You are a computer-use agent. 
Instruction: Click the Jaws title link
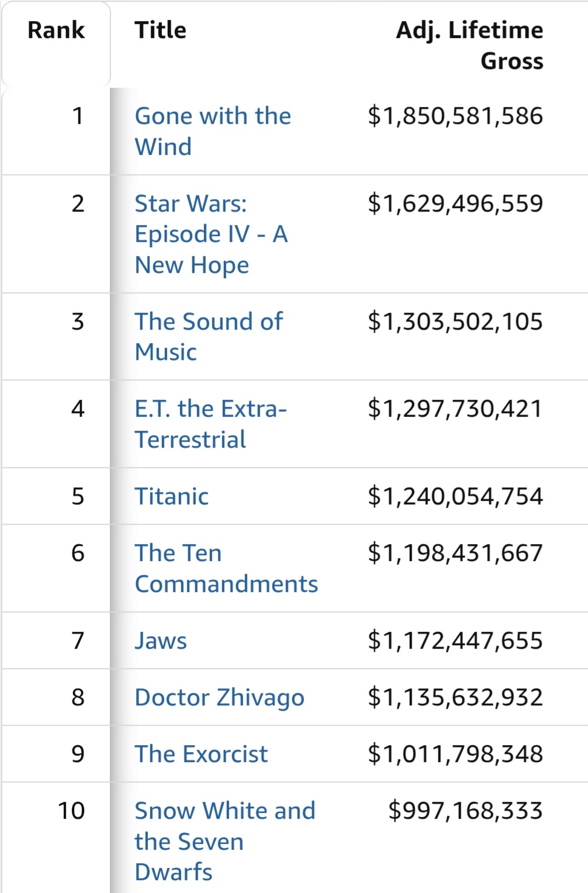pos(161,641)
